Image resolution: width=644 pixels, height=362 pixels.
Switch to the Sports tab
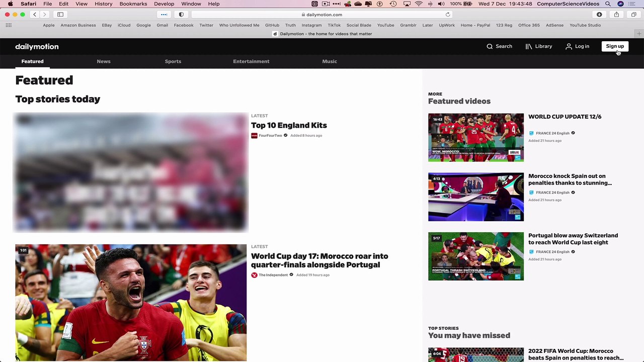173,61
